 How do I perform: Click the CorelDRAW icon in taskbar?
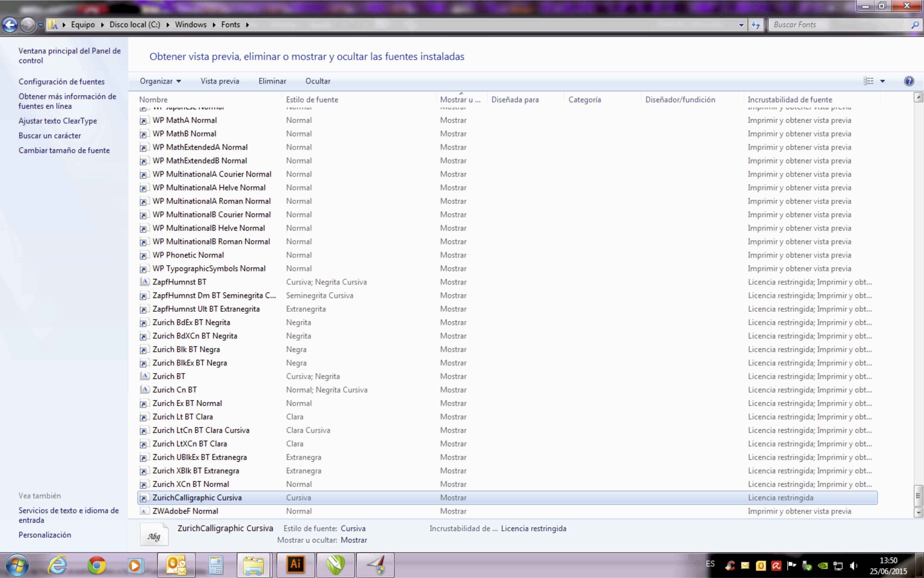click(336, 565)
